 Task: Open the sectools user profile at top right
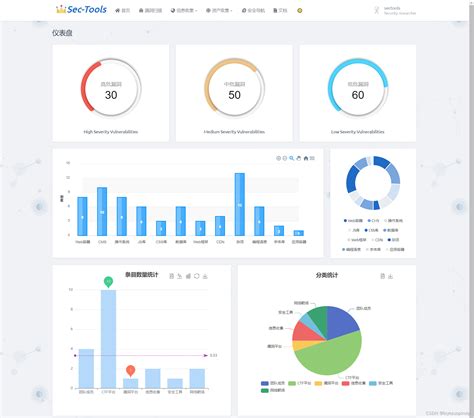coord(395,10)
